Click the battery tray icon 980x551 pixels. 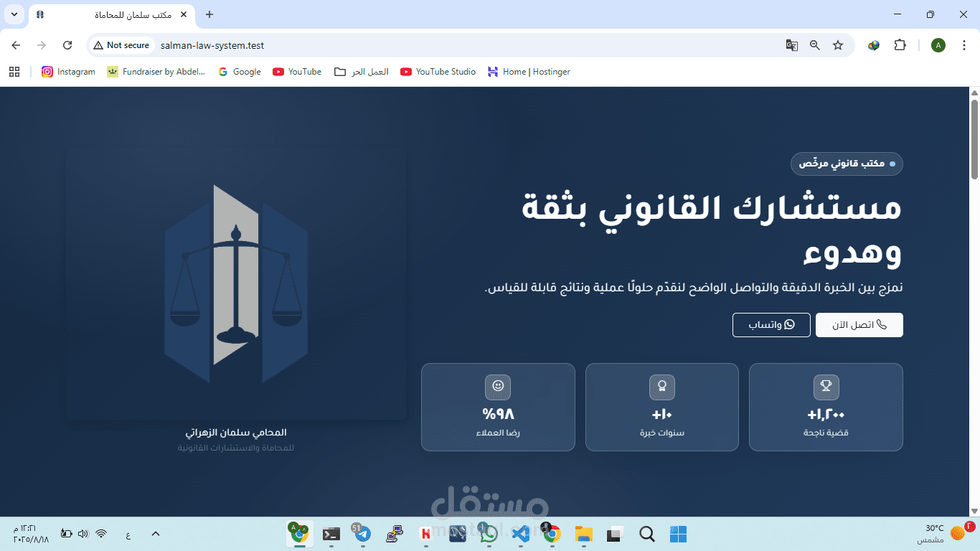[66, 534]
